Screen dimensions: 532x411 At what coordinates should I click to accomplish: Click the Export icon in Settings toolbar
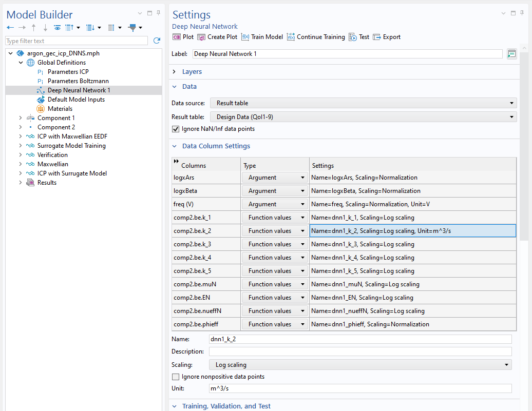(377, 37)
